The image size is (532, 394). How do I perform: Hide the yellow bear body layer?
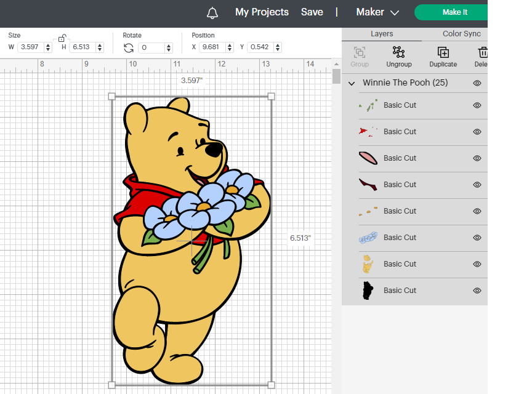(x=477, y=264)
